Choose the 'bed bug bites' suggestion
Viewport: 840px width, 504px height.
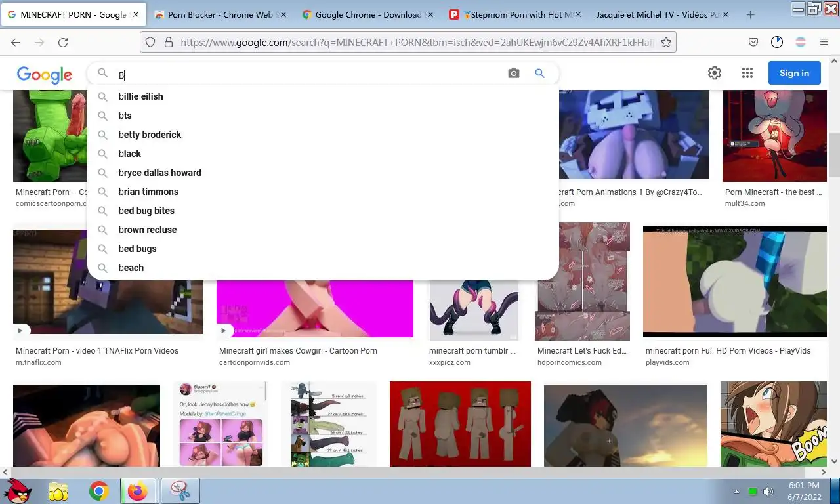click(x=323, y=211)
